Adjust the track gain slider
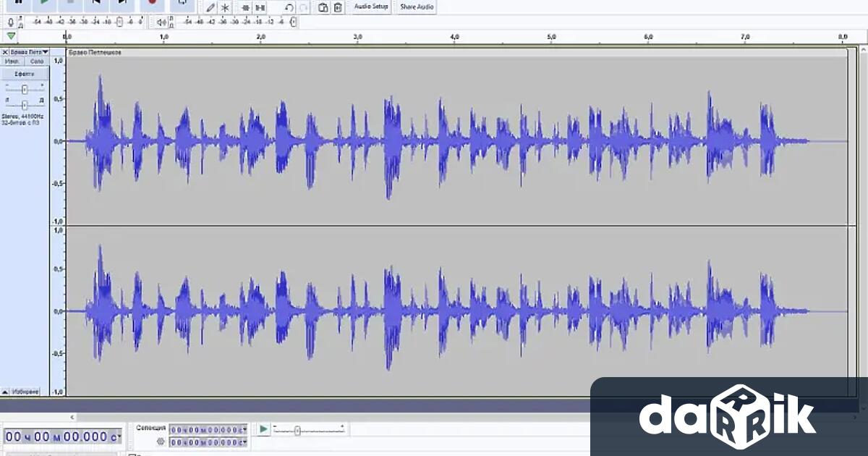 coord(25,89)
